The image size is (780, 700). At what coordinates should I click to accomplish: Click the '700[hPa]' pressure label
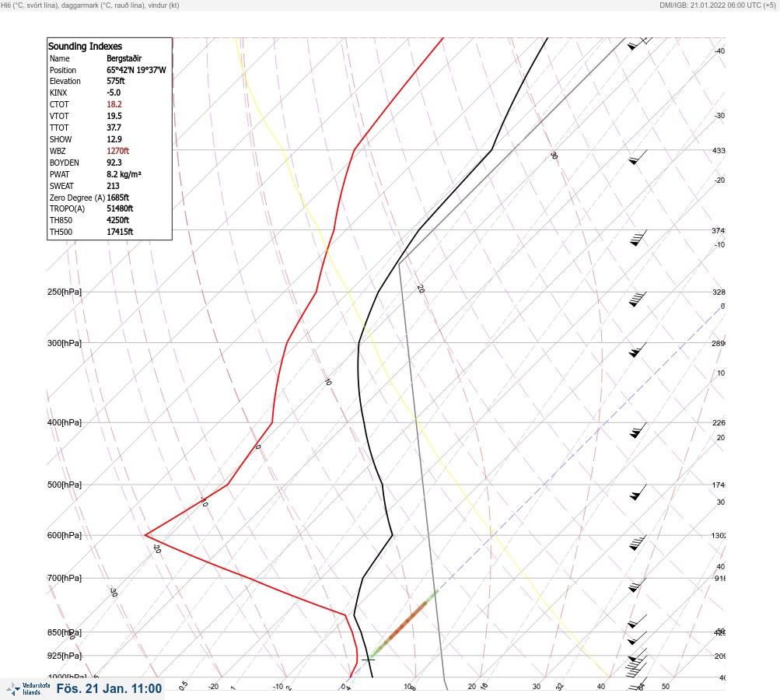65,578
